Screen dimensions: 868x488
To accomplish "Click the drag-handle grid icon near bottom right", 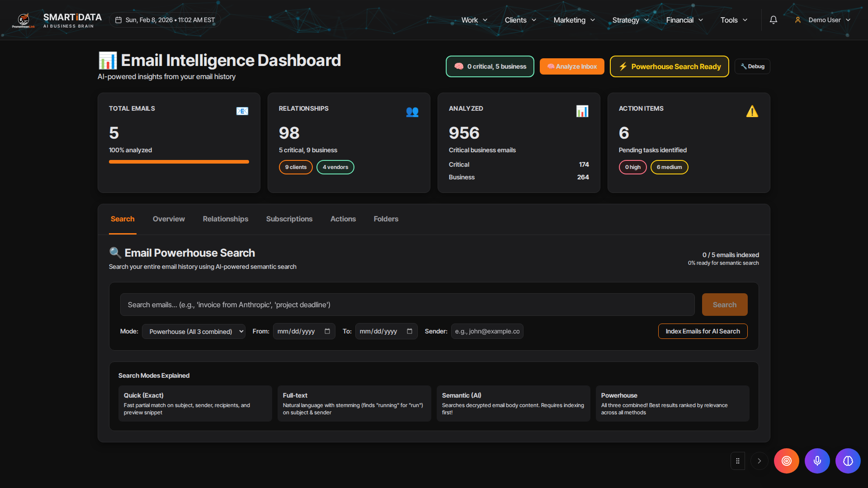I will pyautogui.click(x=737, y=461).
